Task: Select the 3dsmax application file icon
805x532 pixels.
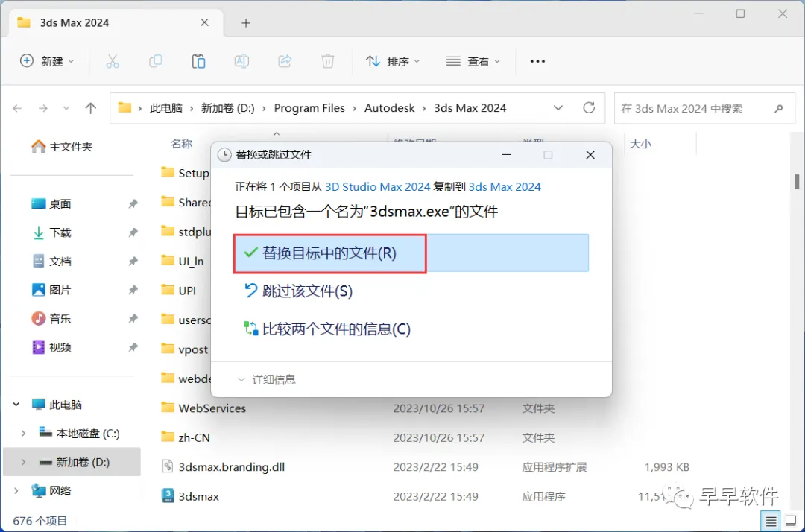Action: click(168, 495)
